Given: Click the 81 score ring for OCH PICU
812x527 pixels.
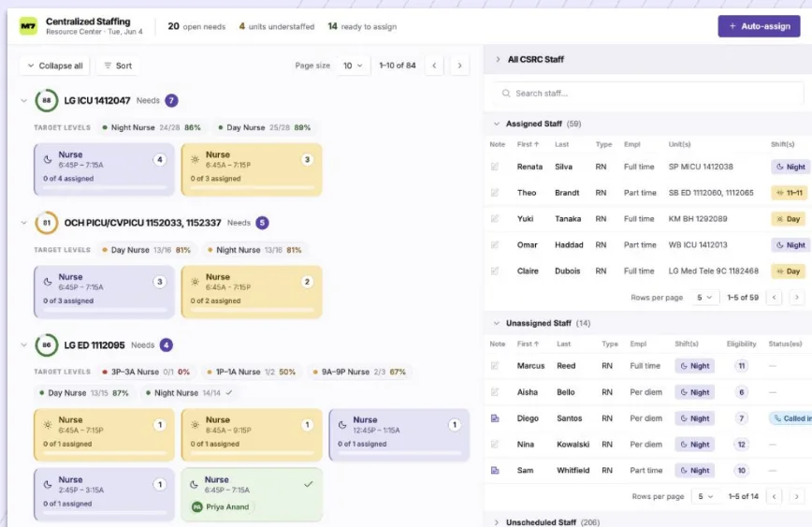Looking at the screenshot, I should pyautogui.click(x=47, y=223).
